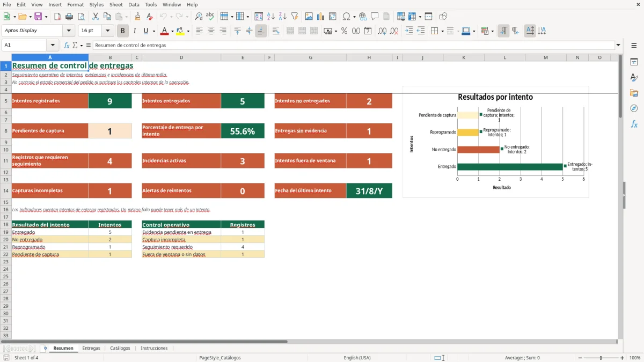Expand the formula bar

pyautogui.click(x=619, y=45)
